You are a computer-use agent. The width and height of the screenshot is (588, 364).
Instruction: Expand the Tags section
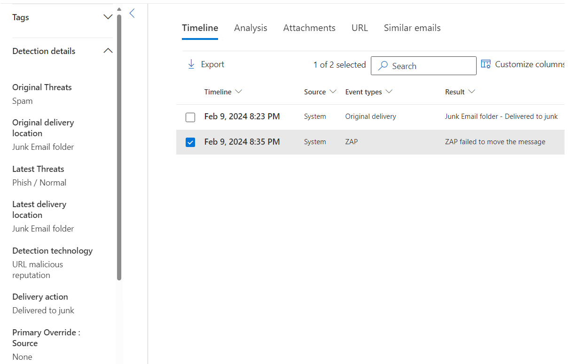coord(108,16)
